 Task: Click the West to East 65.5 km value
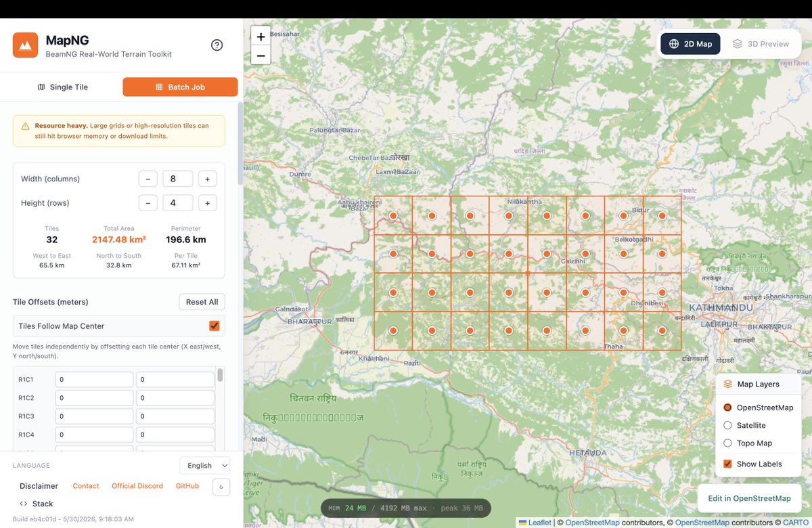(52, 265)
